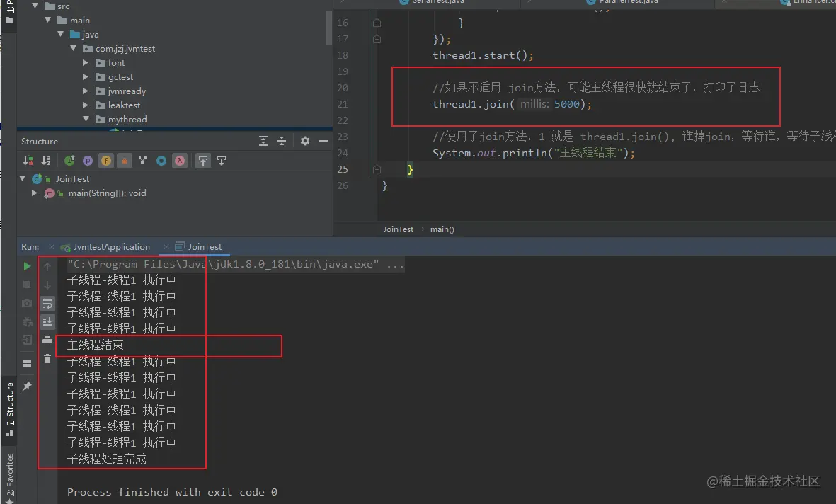
Task: Click the java.exe command line in console
Action: point(235,264)
